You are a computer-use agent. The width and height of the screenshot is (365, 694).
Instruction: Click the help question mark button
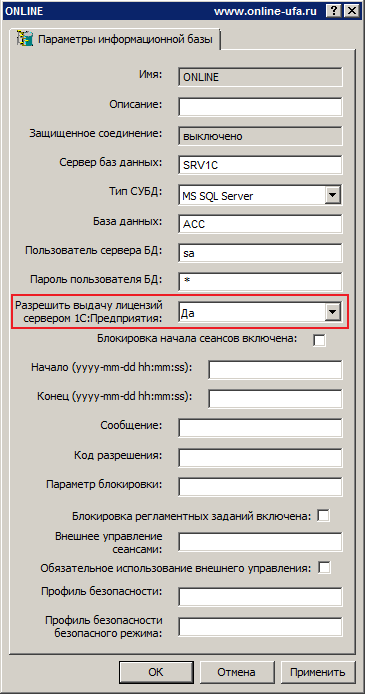[x=335, y=11]
